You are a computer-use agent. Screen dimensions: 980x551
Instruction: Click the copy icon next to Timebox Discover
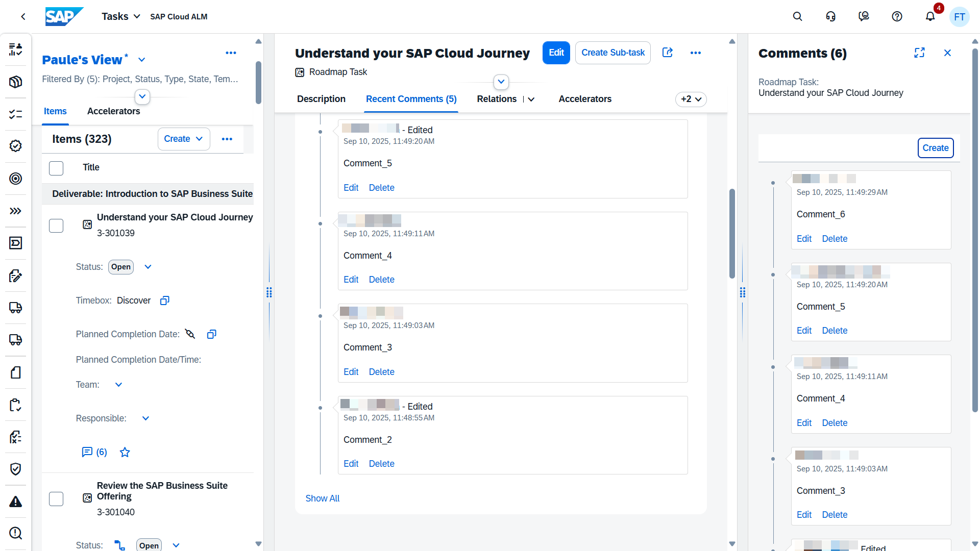click(164, 300)
